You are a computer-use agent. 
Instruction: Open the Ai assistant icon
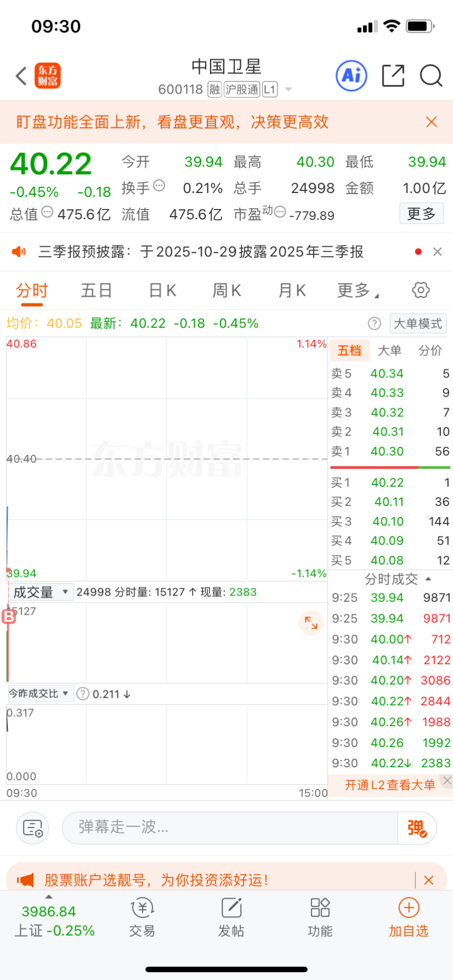coord(351,75)
